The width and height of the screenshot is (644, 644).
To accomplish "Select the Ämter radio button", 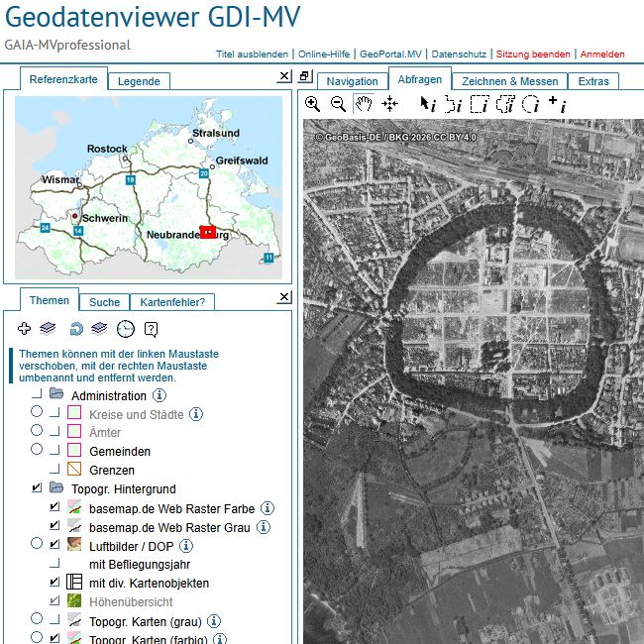I will pos(37,430).
